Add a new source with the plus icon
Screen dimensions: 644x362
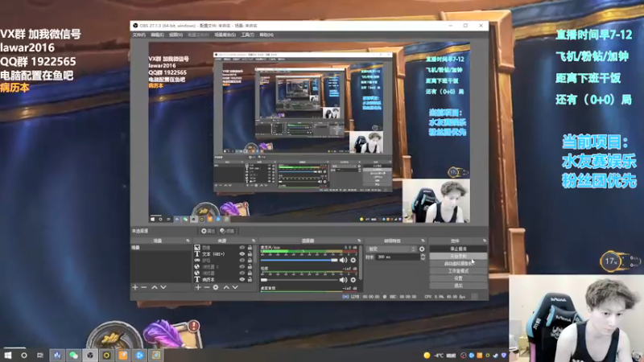click(x=198, y=287)
